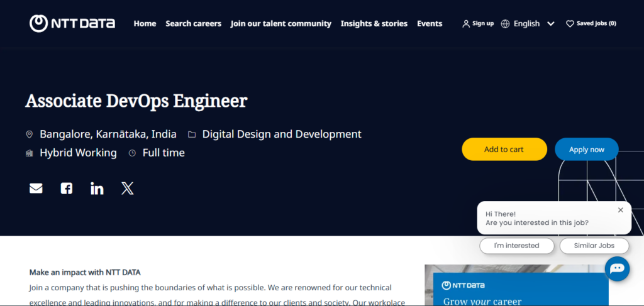Click Bangalore, Karnātaka, India text

point(108,134)
